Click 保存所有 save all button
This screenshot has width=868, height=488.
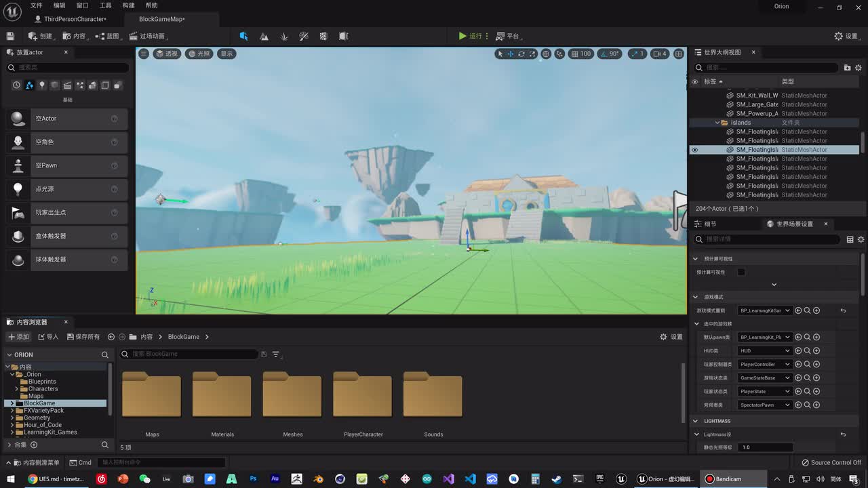click(83, 337)
